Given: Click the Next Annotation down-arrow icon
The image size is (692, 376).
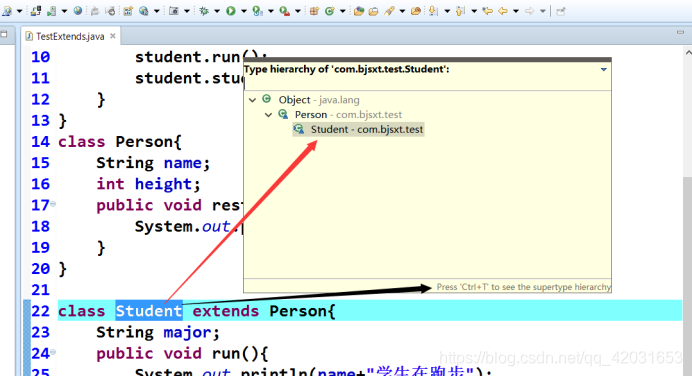Looking at the screenshot, I should click(x=433, y=11).
